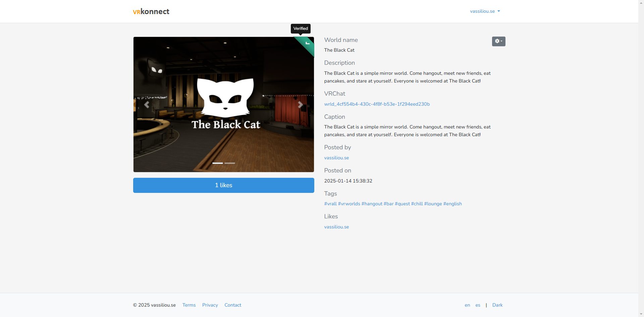Open the Privacy page
The image size is (644, 317).
(210, 305)
